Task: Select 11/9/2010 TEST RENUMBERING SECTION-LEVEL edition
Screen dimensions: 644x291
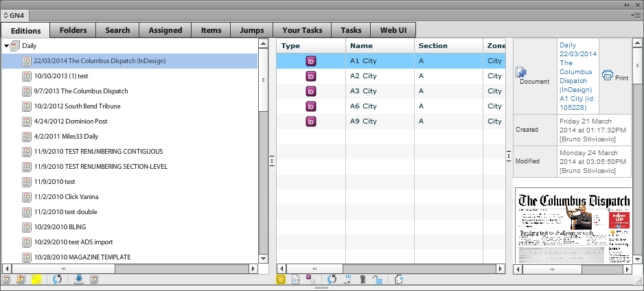Action: click(x=129, y=167)
